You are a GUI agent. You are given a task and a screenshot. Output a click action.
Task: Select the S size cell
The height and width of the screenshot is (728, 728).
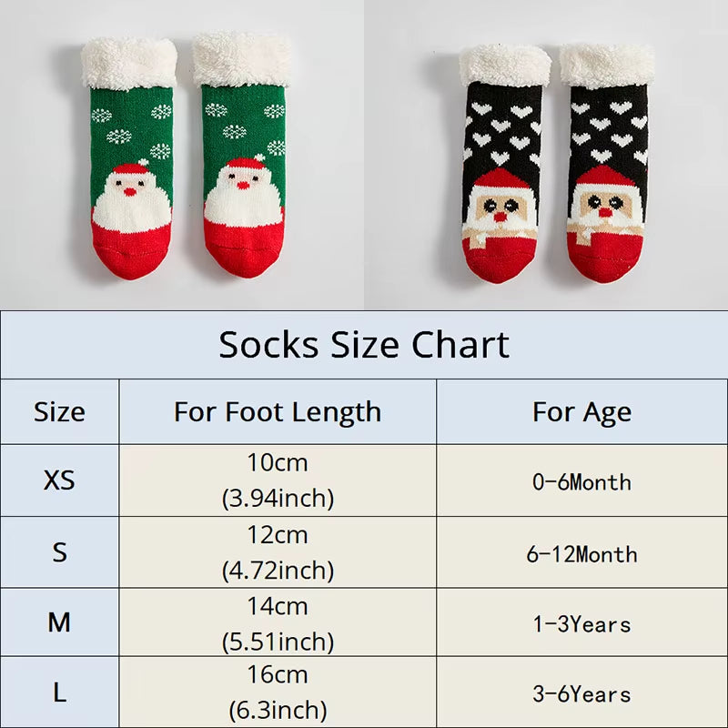(59, 551)
